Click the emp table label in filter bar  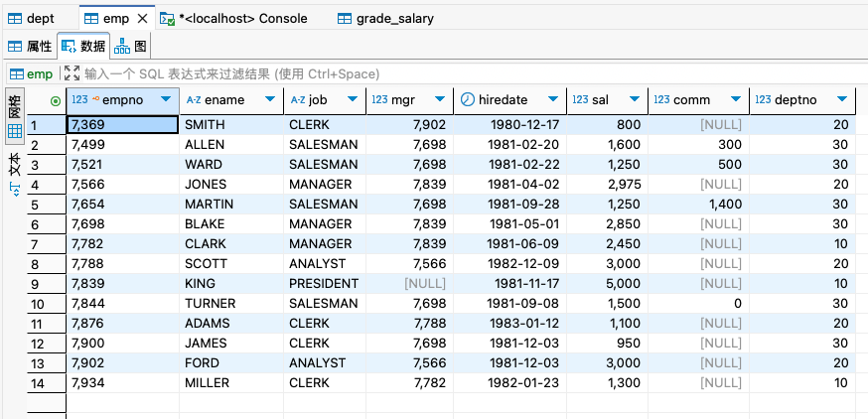32,73
